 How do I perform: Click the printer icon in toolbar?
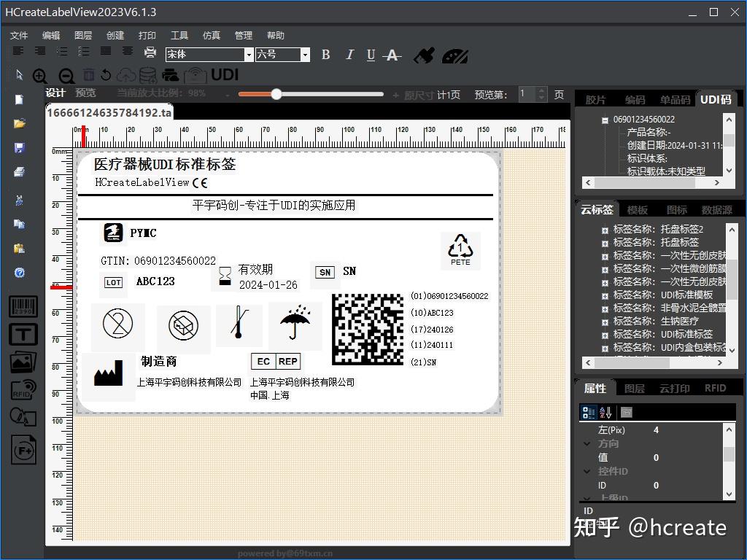[x=150, y=52]
